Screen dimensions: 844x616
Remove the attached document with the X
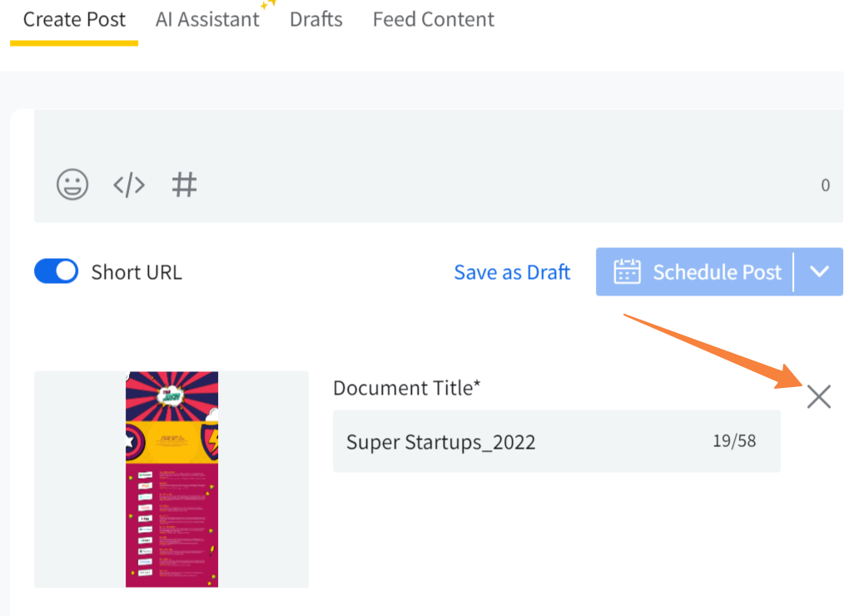(818, 397)
